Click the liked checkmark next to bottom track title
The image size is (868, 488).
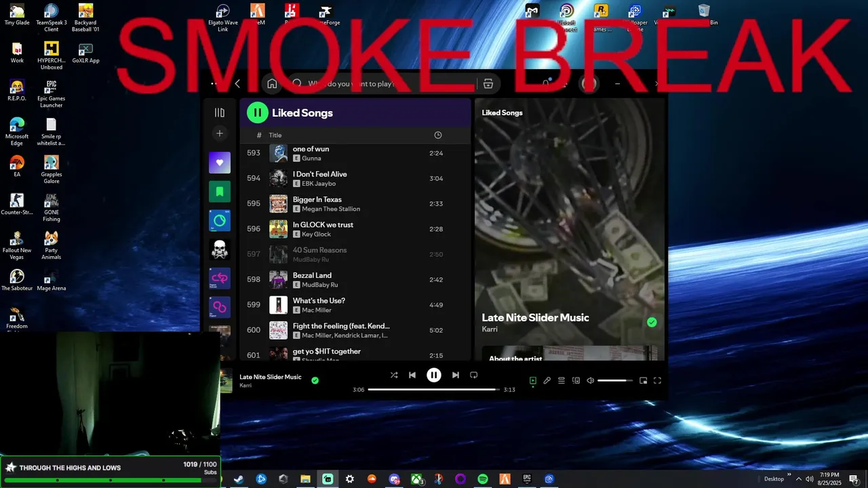pyautogui.click(x=315, y=380)
